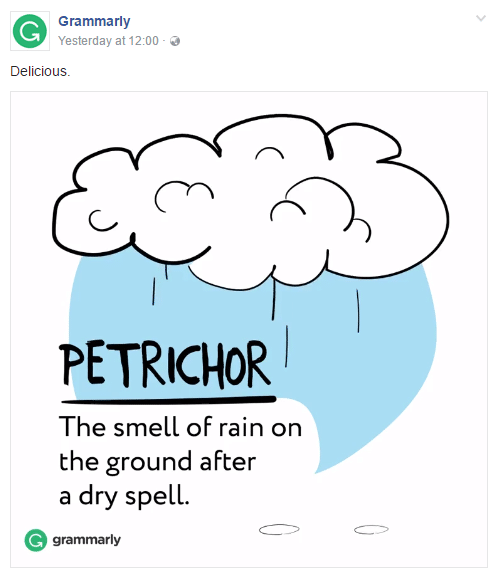The image size is (496, 580).
Task: Open the Petrichor image post
Action: click(x=249, y=329)
